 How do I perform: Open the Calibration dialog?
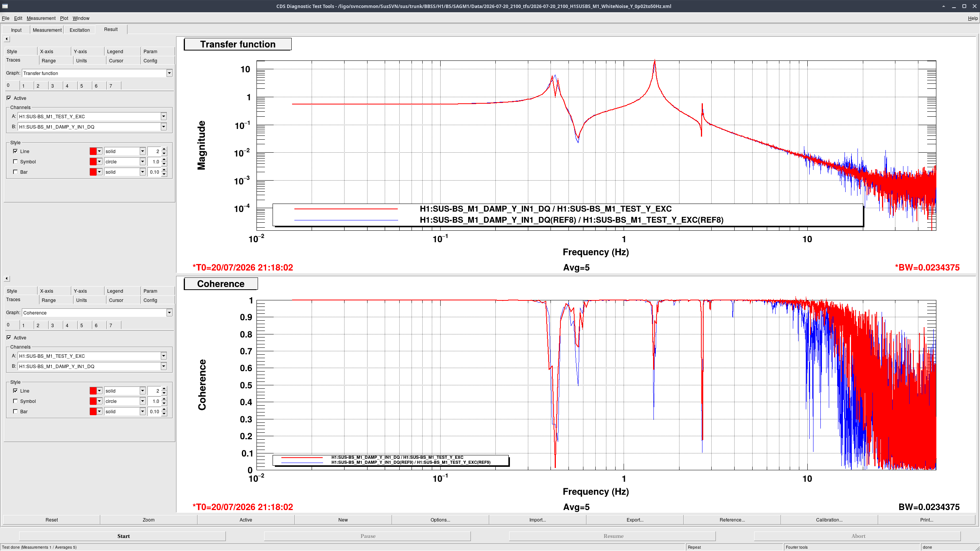[x=829, y=520]
